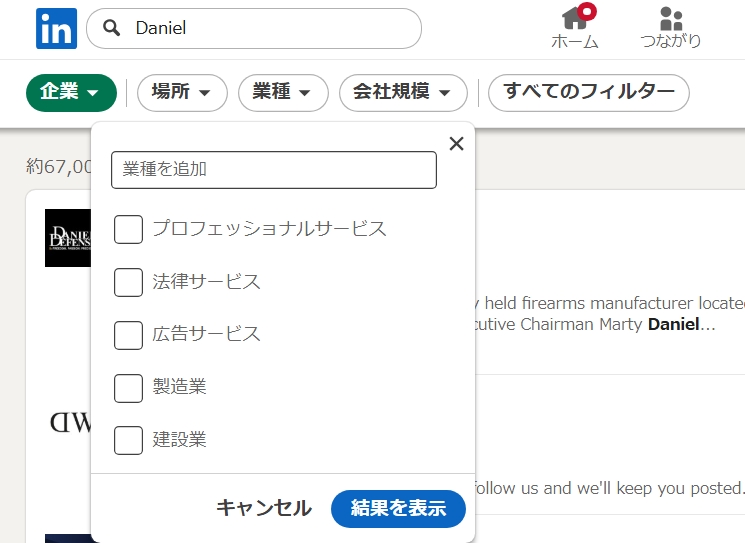The image size is (745, 543).
Task: Open the 会社規模 company size dropdown
Action: 403,92
